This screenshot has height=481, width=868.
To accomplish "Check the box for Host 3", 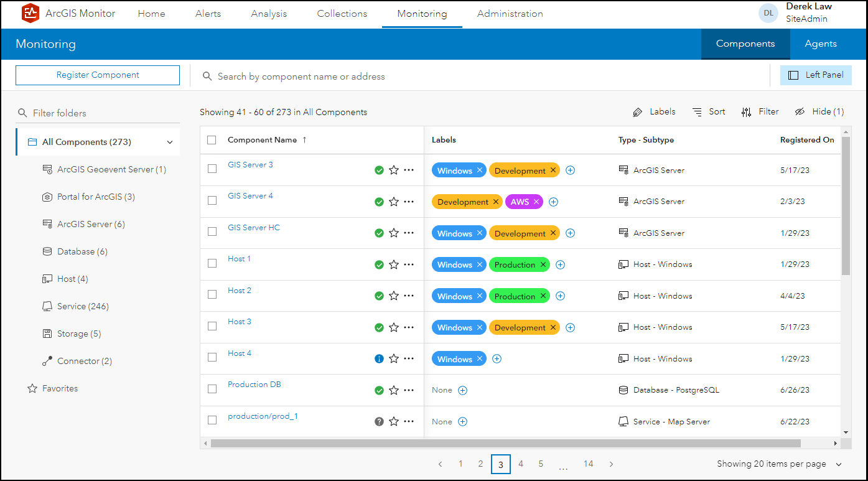I will [x=212, y=326].
